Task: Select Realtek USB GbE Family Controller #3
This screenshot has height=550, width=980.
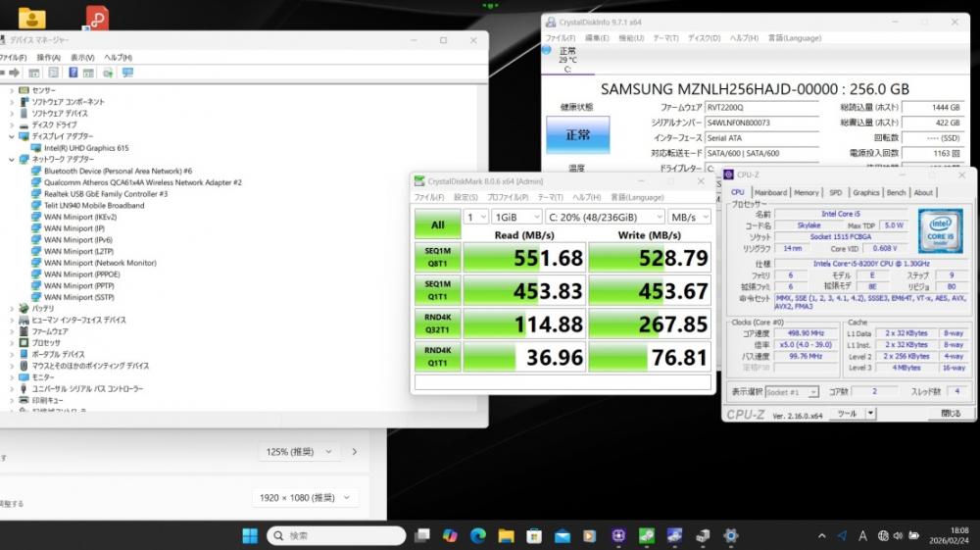Action: pos(106,194)
